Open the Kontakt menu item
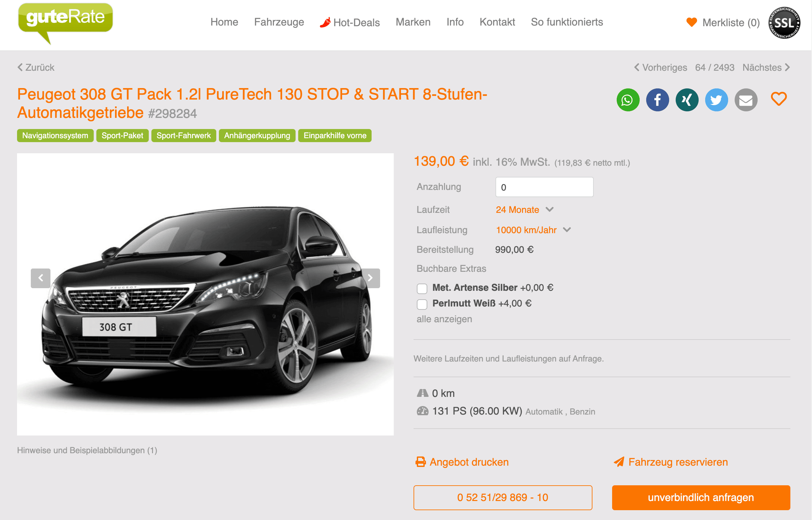Viewport: 812px width, 520px height. click(x=497, y=22)
